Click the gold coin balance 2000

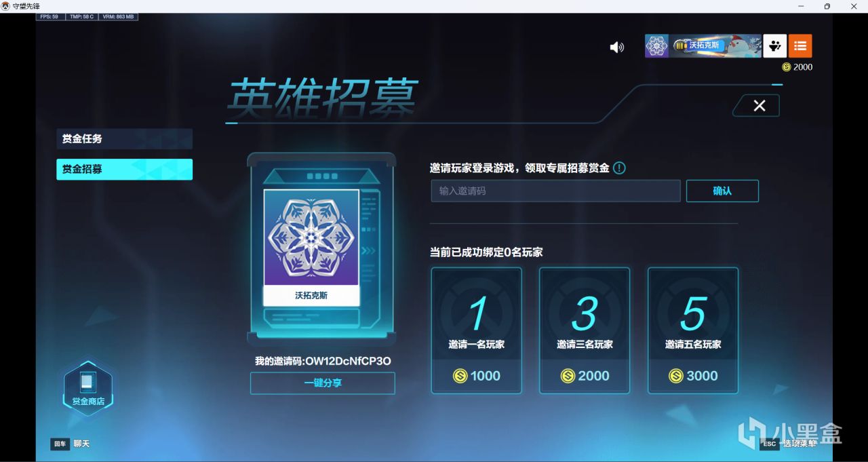[x=797, y=66]
